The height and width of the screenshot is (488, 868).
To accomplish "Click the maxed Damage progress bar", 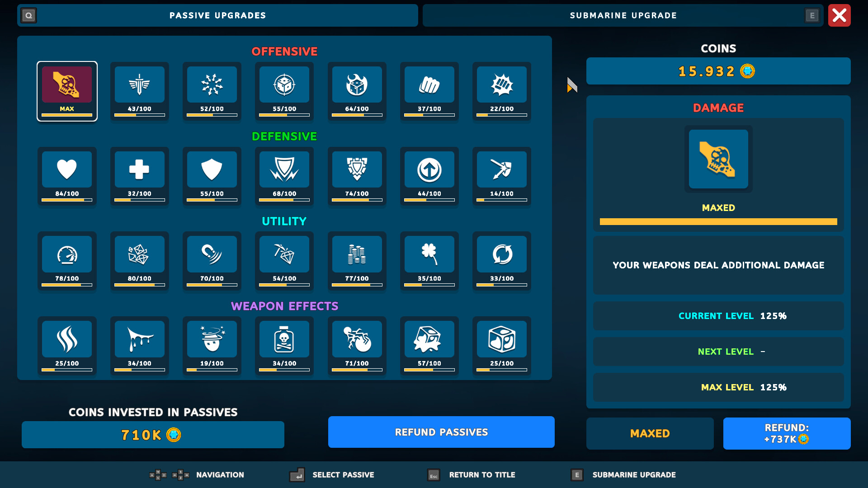I will tap(718, 221).
